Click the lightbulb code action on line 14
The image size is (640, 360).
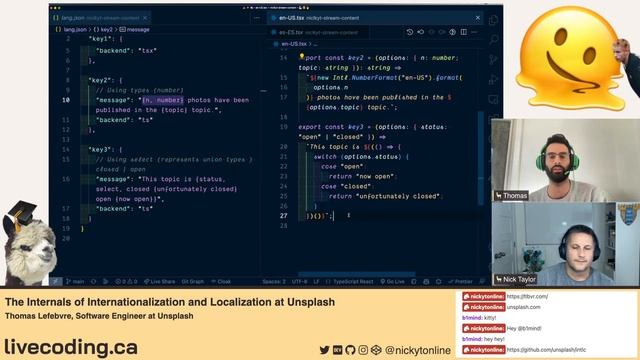pyautogui.click(x=302, y=57)
